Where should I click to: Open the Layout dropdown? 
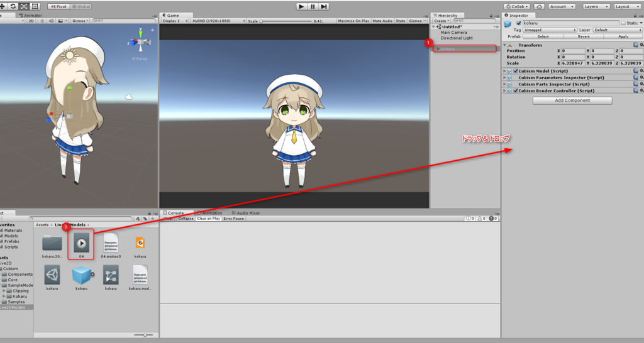pyautogui.click(x=627, y=6)
